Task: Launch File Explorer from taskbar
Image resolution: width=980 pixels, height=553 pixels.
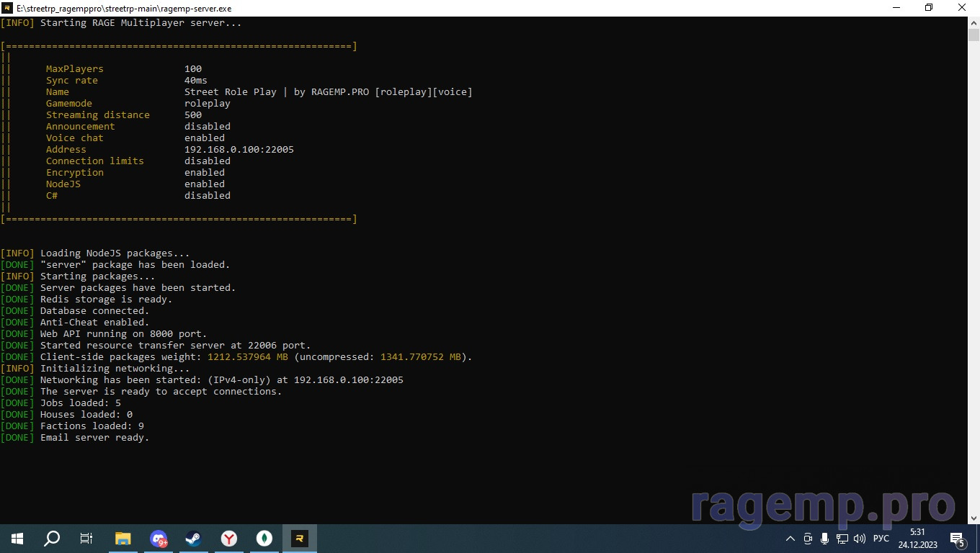Action: 123,539
